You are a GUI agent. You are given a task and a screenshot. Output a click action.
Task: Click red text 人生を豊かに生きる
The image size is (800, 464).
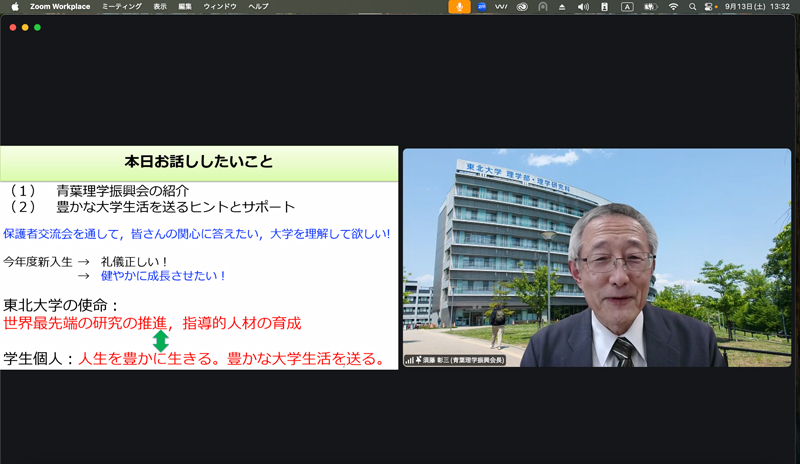tap(144, 359)
